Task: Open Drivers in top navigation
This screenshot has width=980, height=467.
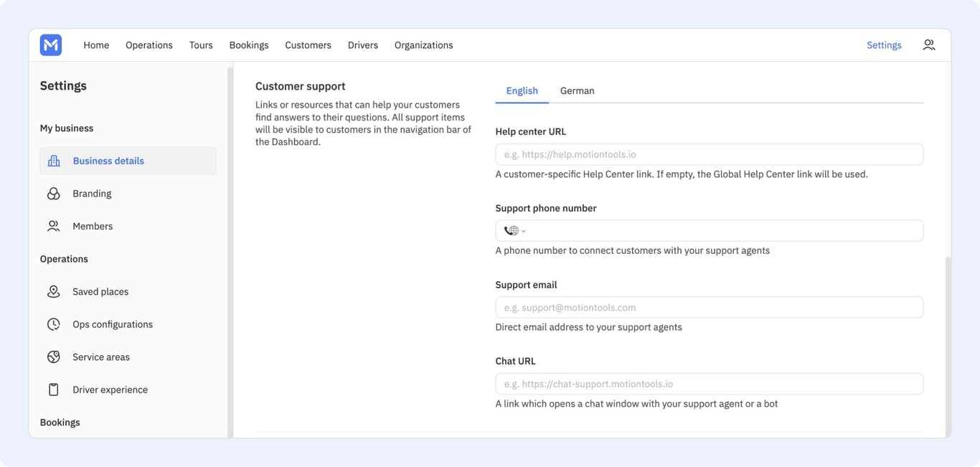Action: point(363,45)
